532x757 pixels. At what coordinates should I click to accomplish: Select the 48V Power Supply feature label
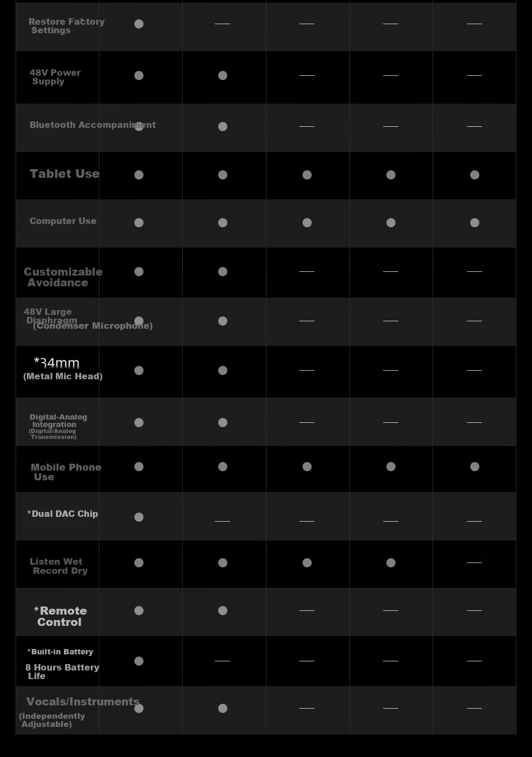(55, 77)
